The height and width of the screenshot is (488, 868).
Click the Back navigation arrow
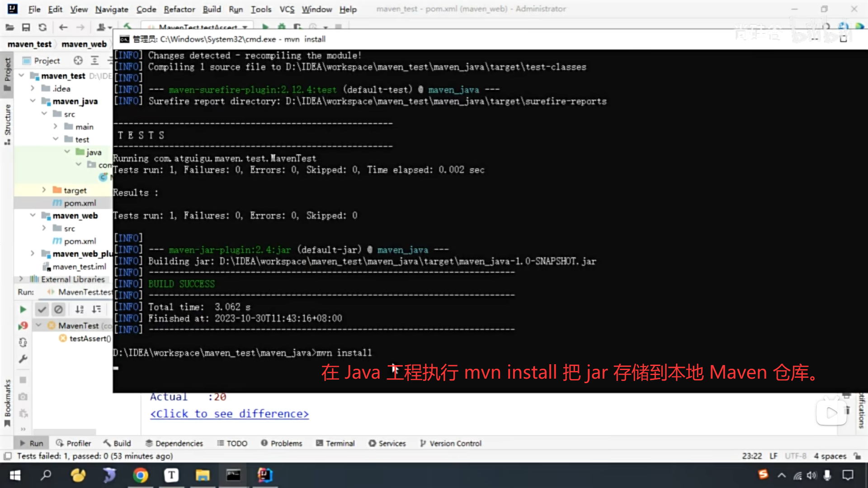click(63, 28)
